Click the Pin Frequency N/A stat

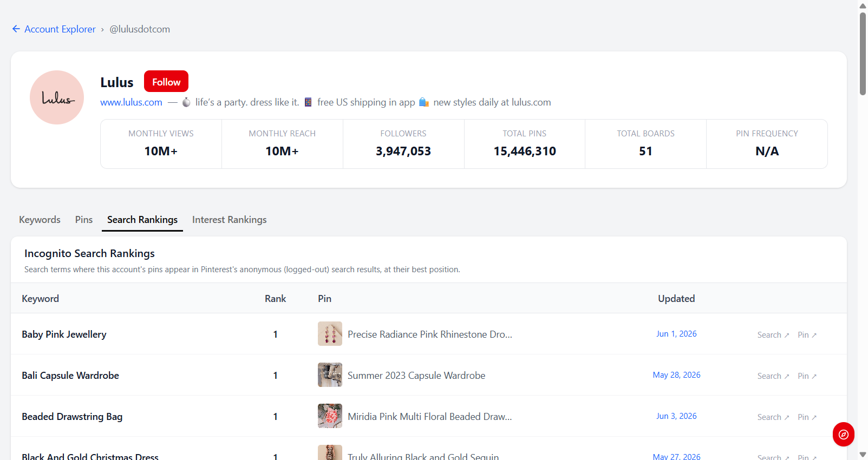pyautogui.click(x=767, y=144)
